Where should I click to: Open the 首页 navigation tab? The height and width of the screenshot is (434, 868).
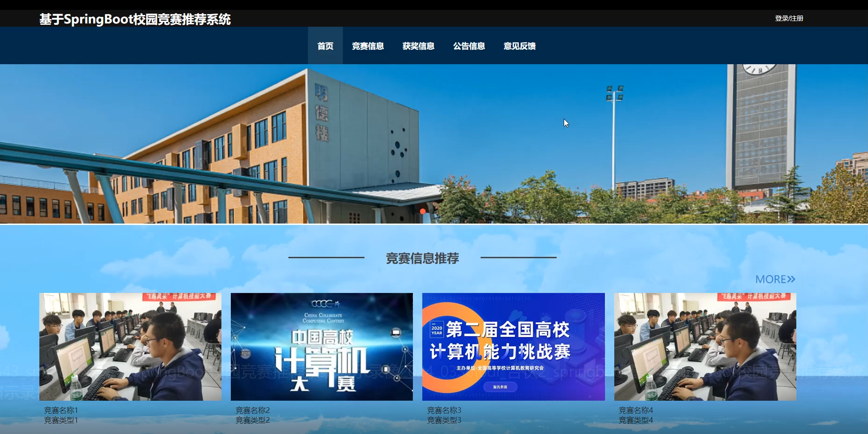(325, 46)
